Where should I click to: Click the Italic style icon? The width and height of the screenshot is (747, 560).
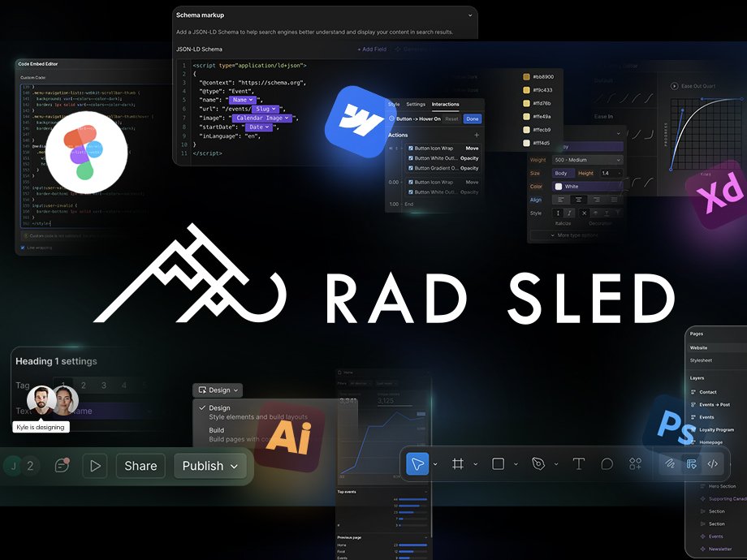[x=569, y=213]
